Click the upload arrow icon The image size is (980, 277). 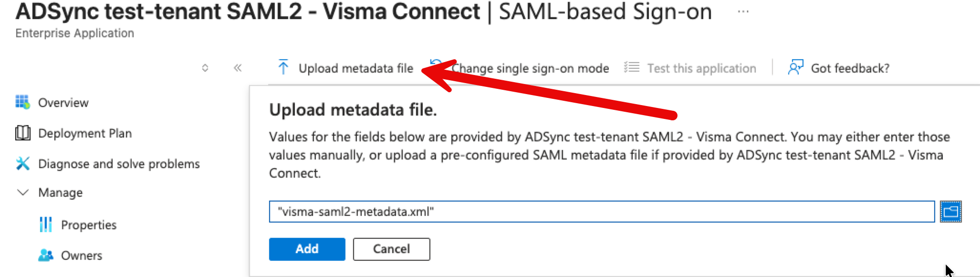[x=283, y=67]
